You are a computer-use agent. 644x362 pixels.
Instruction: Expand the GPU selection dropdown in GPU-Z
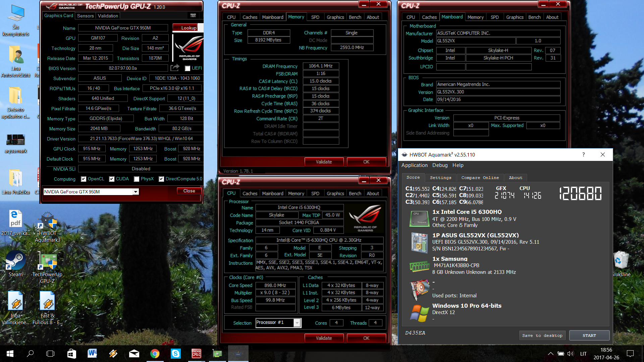(136, 192)
